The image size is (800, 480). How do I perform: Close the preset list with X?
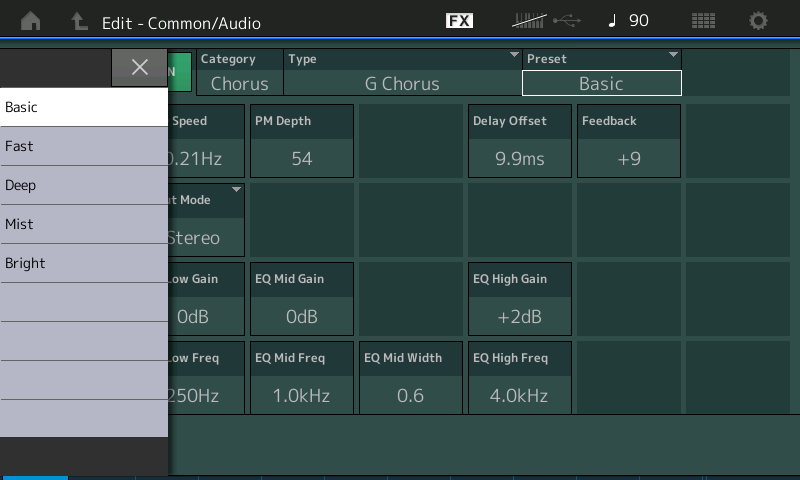point(139,67)
